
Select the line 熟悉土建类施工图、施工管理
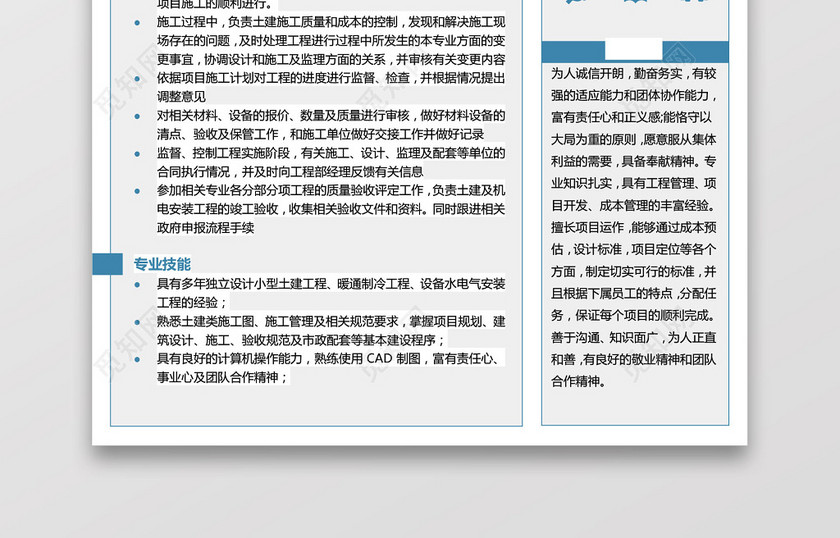point(331,322)
